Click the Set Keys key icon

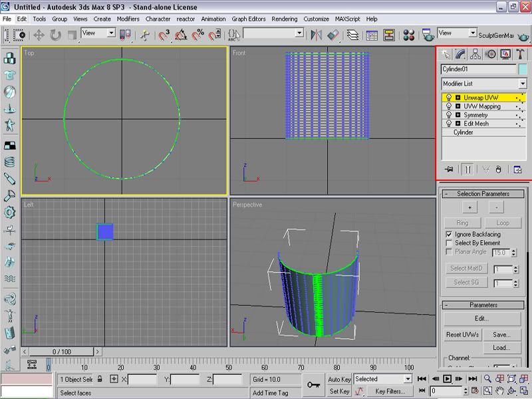[313, 385]
